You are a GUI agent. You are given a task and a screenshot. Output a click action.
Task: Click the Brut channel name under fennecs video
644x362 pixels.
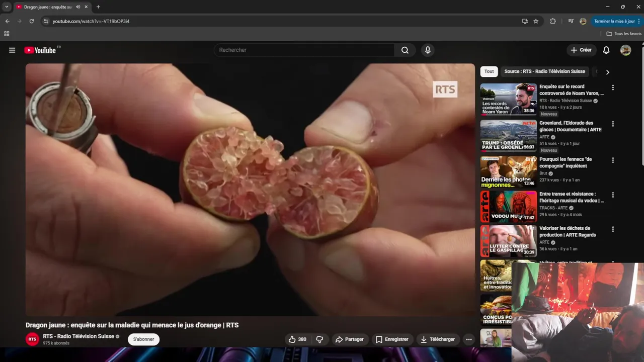(543, 173)
